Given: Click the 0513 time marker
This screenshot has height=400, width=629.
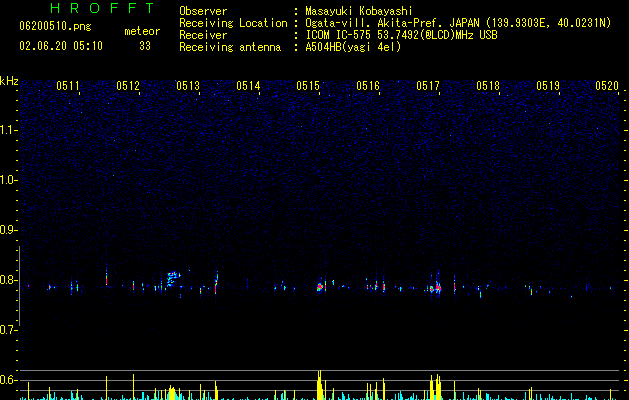Looking at the screenshot, I should pyautogui.click(x=188, y=86).
